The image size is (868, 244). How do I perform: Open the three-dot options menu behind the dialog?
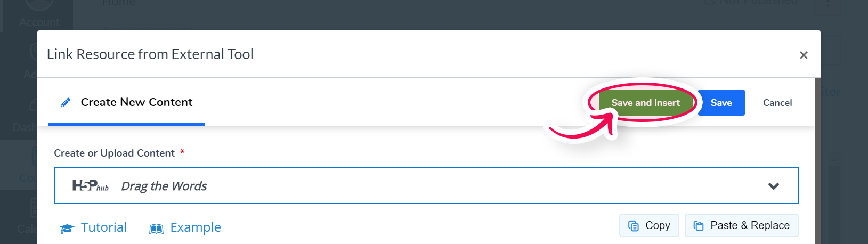coord(828,4)
